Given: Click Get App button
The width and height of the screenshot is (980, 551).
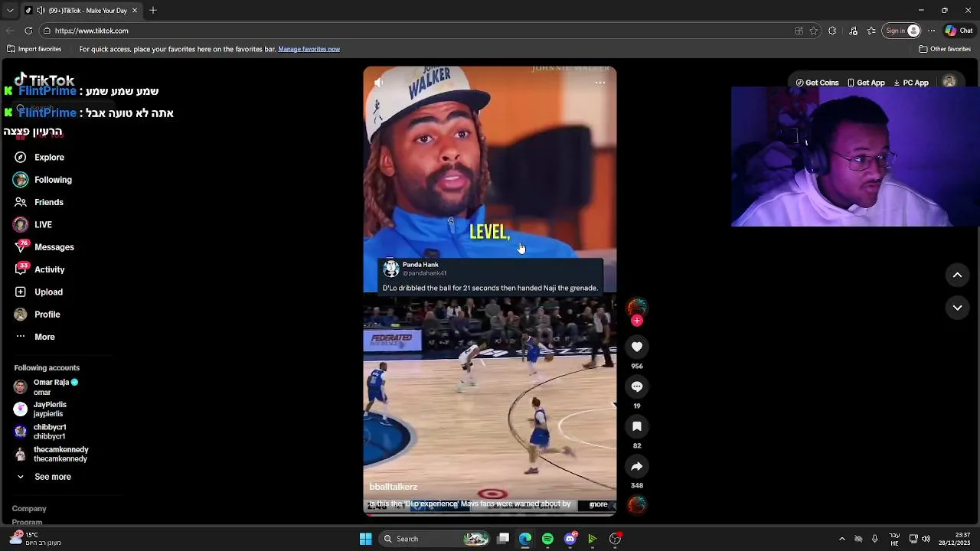Looking at the screenshot, I should (866, 83).
